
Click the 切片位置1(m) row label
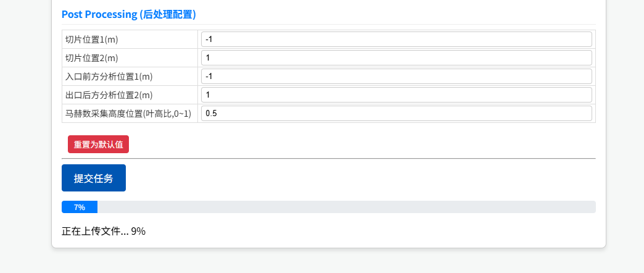[92, 40]
